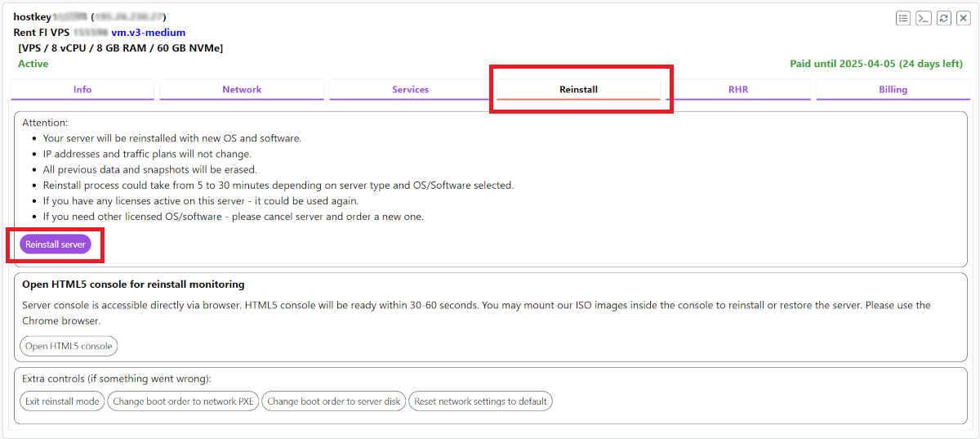This screenshot has height=439, width=980.
Task: Switch to the Info tab
Action: point(82,90)
